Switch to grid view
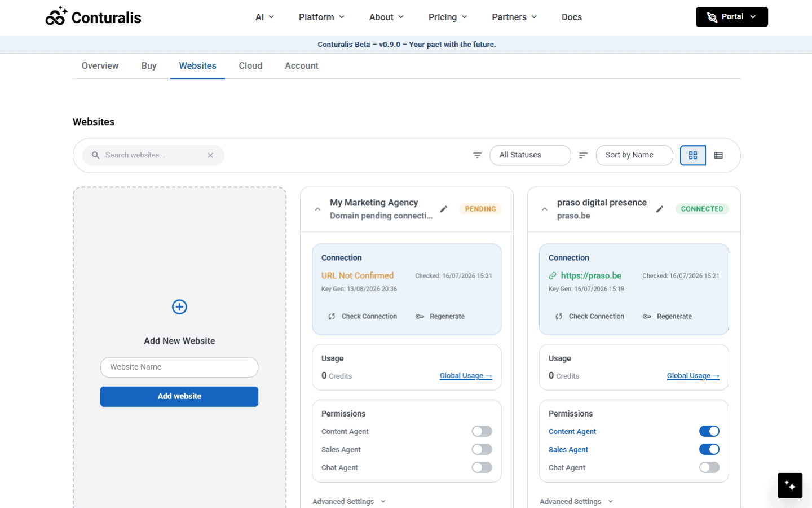Screen dimensions: 812x508 693,155
